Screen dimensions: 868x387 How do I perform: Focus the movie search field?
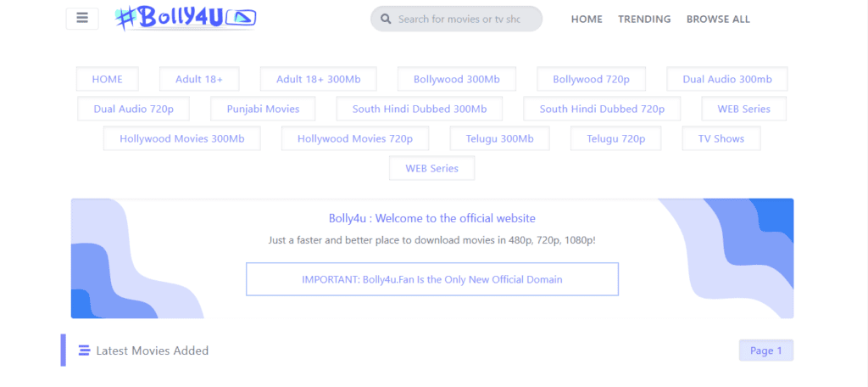456,19
